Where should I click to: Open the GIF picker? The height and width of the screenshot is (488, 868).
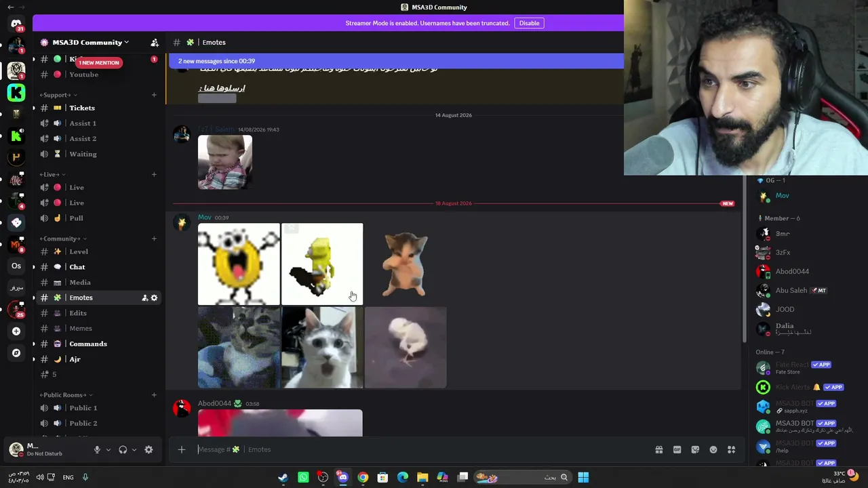[677, 449]
